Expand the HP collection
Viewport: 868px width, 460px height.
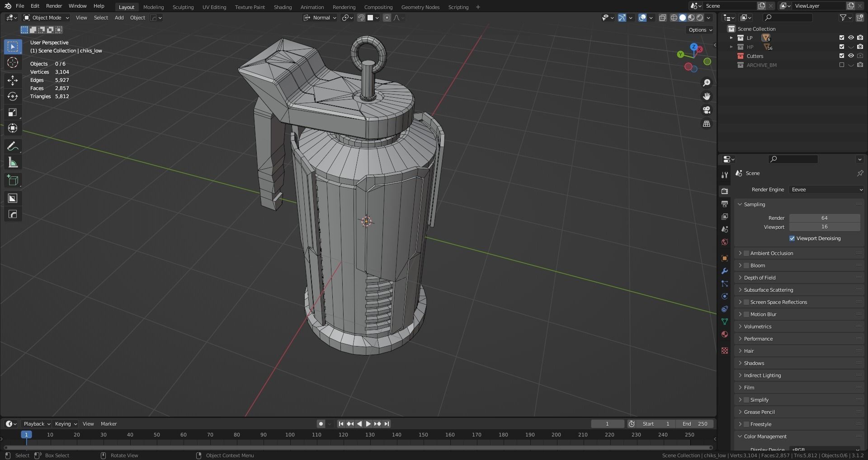731,47
